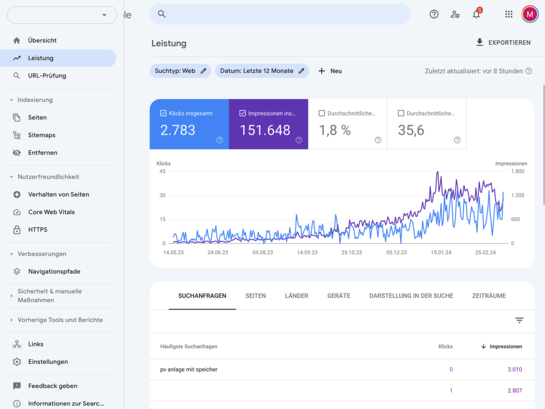
Task: Open the Sitemaps icon
Action: coord(17,135)
